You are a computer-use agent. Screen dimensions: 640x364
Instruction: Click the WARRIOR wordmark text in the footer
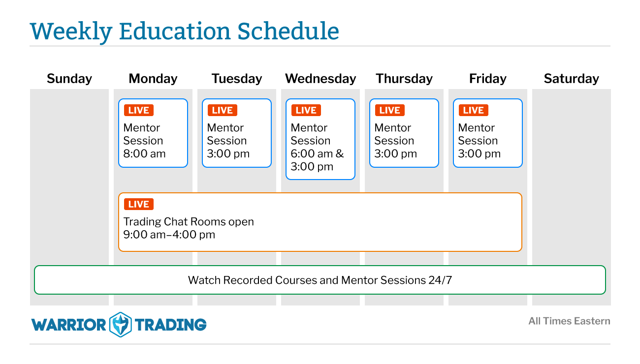pyautogui.click(x=69, y=325)
